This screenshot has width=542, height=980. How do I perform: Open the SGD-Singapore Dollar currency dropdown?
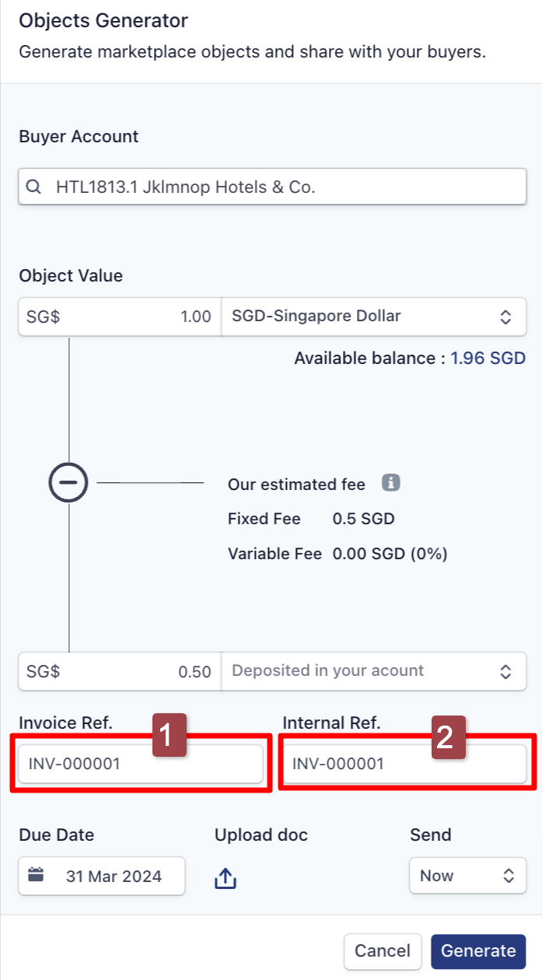coord(374,317)
